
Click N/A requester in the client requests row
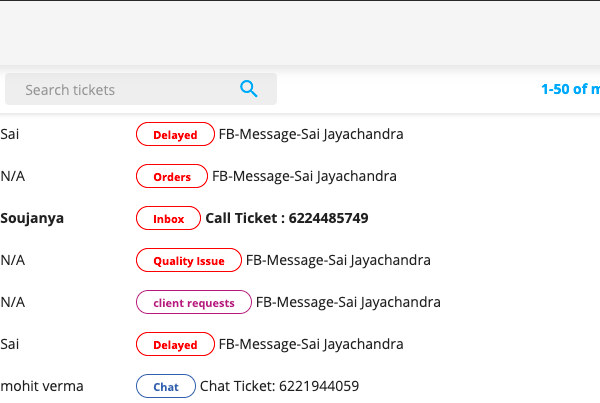click(x=13, y=302)
